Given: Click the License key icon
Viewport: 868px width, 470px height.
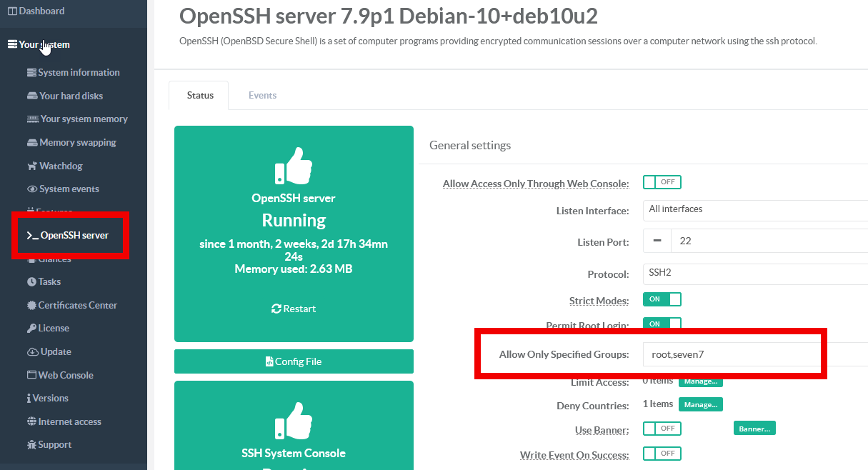Looking at the screenshot, I should [x=31, y=329].
